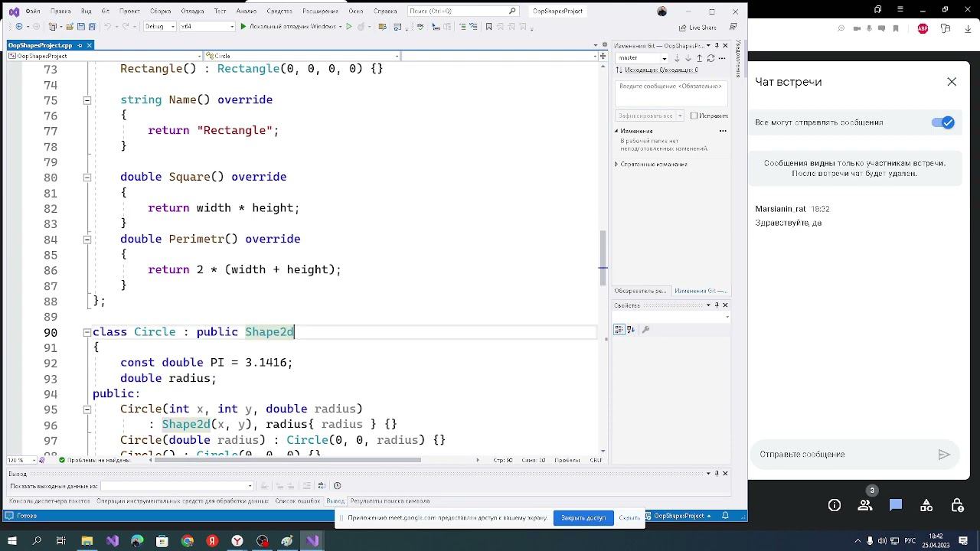Close the Чат встречи chat panel
980x551 pixels.
pos(952,82)
